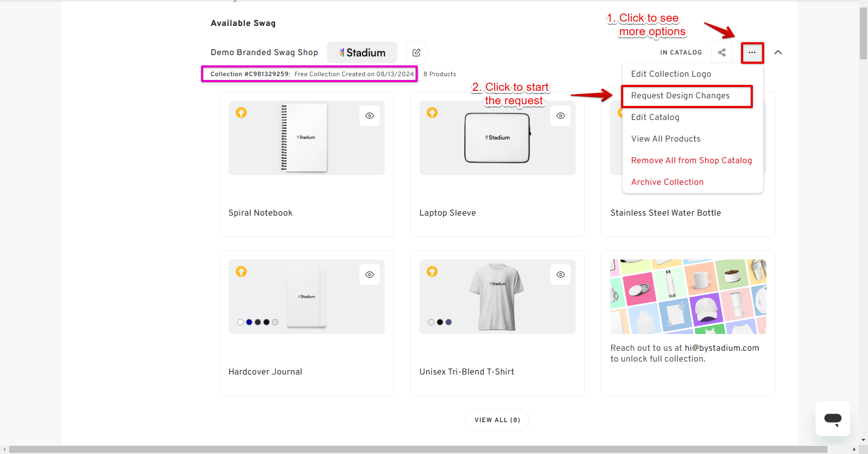Click the gray T-shirt product image
This screenshot has width=868, height=454.
click(496, 297)
